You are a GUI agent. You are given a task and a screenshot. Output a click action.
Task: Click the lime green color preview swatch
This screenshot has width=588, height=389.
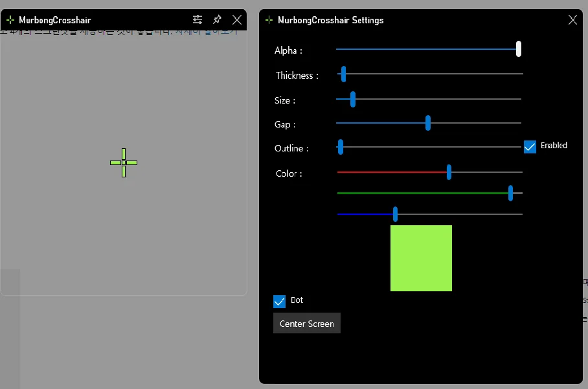click(x=421, y=258)
